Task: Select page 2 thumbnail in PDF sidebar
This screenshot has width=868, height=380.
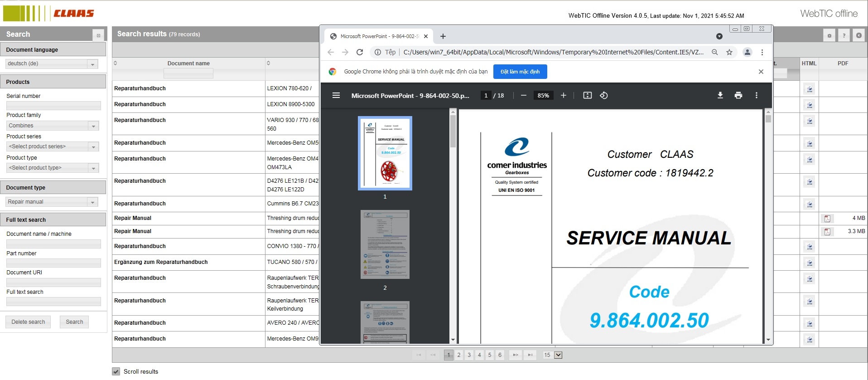Action: (x=385, y=244)
